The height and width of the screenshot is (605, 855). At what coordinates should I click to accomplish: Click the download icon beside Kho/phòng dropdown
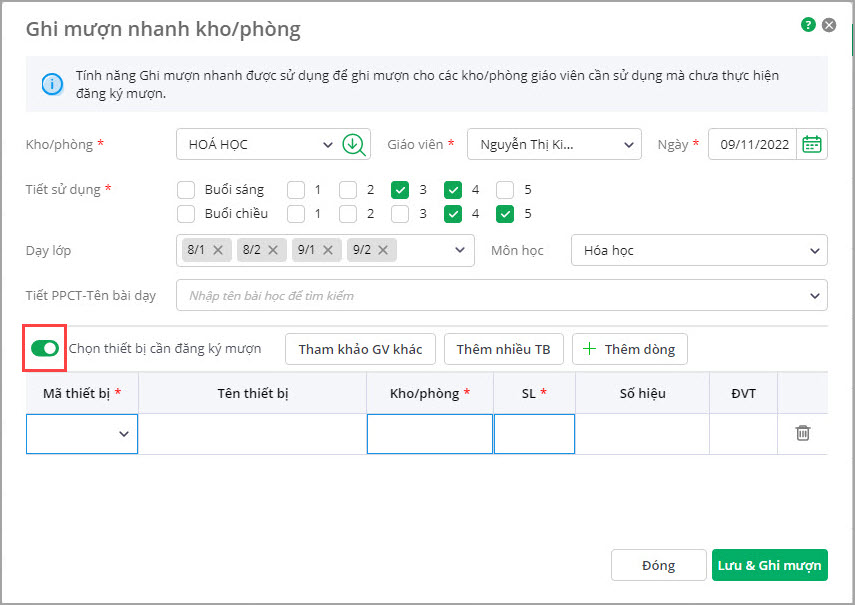(353, 144)
